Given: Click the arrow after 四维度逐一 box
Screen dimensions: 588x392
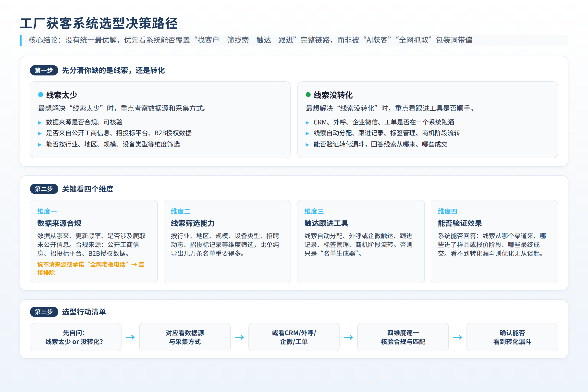Looking at the screenshot, I should click(x=458, y=337).
